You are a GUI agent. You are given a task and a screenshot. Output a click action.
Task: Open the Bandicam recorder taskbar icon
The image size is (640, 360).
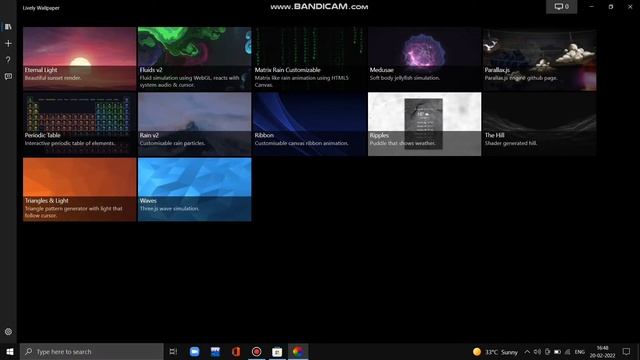[256, 351]
